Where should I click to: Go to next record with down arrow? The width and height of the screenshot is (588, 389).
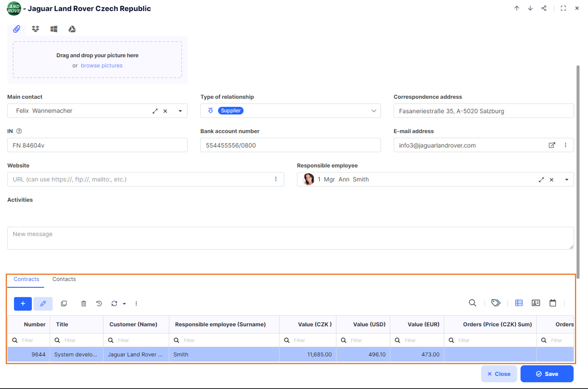(530, 8)
